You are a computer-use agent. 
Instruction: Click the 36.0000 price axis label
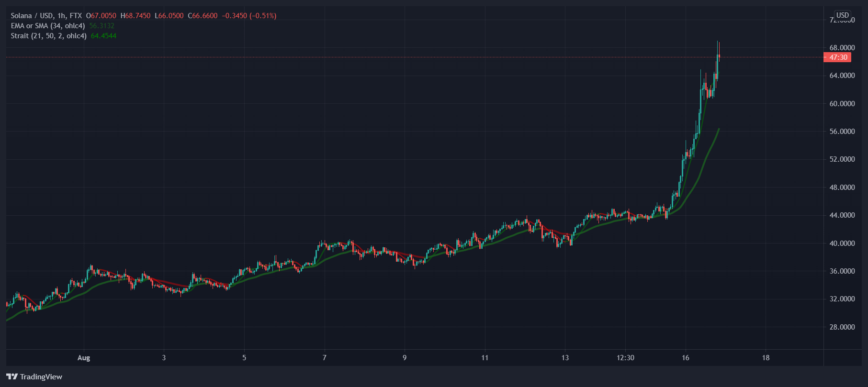coord(842,271)
